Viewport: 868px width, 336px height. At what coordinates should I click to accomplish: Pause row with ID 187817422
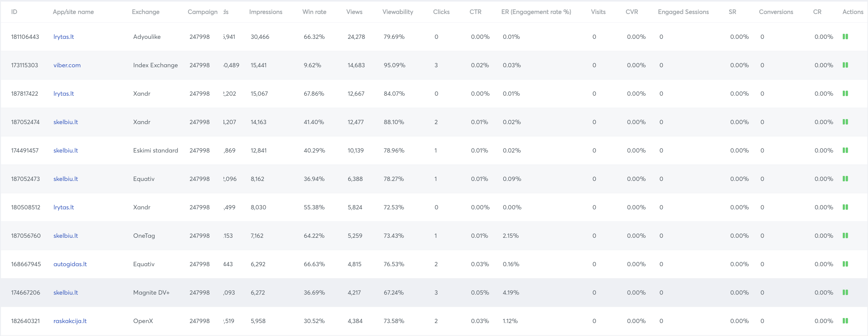(845, 93)
